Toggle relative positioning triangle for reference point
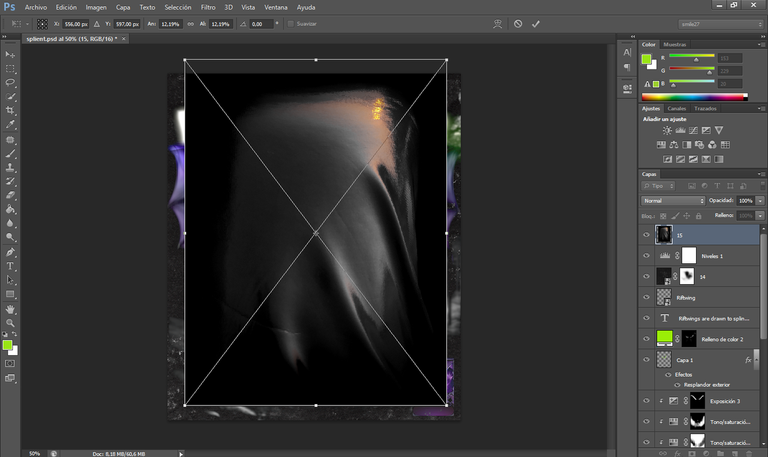This screenshot has height=457, width=768. tap(96, 24)
